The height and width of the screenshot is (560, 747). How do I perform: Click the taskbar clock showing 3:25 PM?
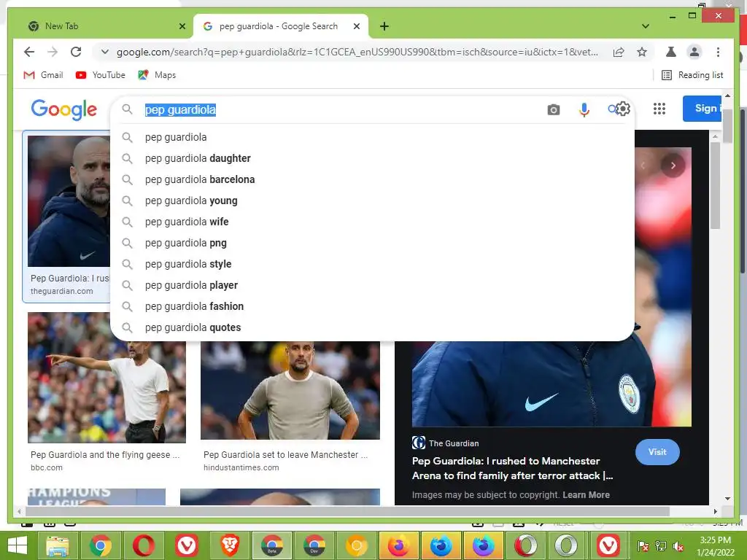[715, 546]
